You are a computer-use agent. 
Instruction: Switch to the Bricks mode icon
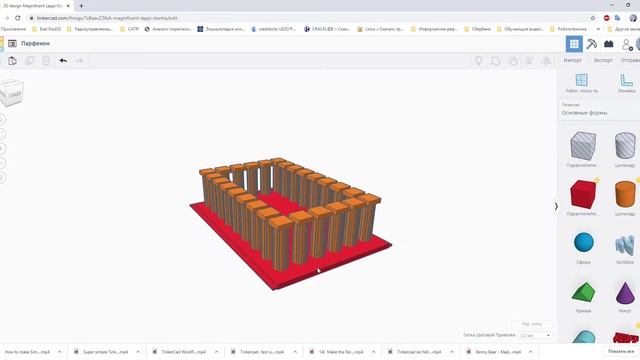click(x=609, y=44)
